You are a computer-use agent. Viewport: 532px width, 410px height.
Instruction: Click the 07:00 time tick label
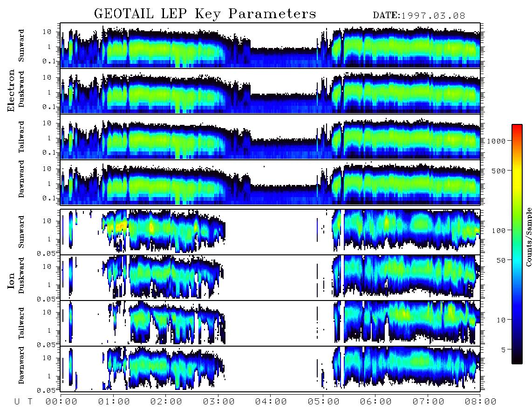tap(429, 402)
